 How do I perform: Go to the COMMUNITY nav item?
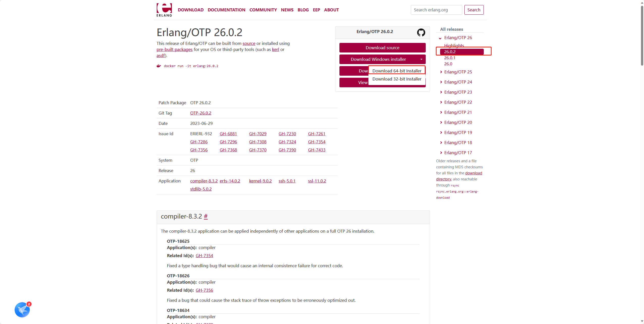tap(263, 10)
